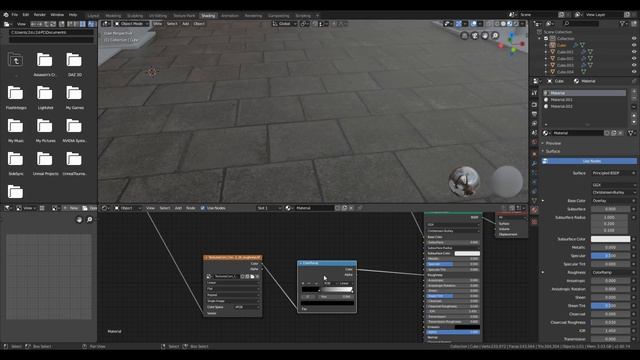The image size is (640, 360).
Task: Open the GGX distribution dropdown in properties
Action: 613,185
